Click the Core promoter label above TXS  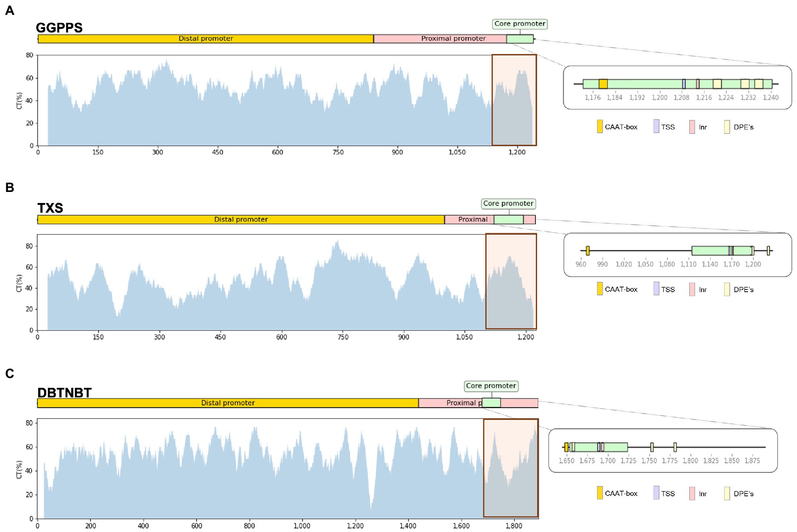coord(508,204)
